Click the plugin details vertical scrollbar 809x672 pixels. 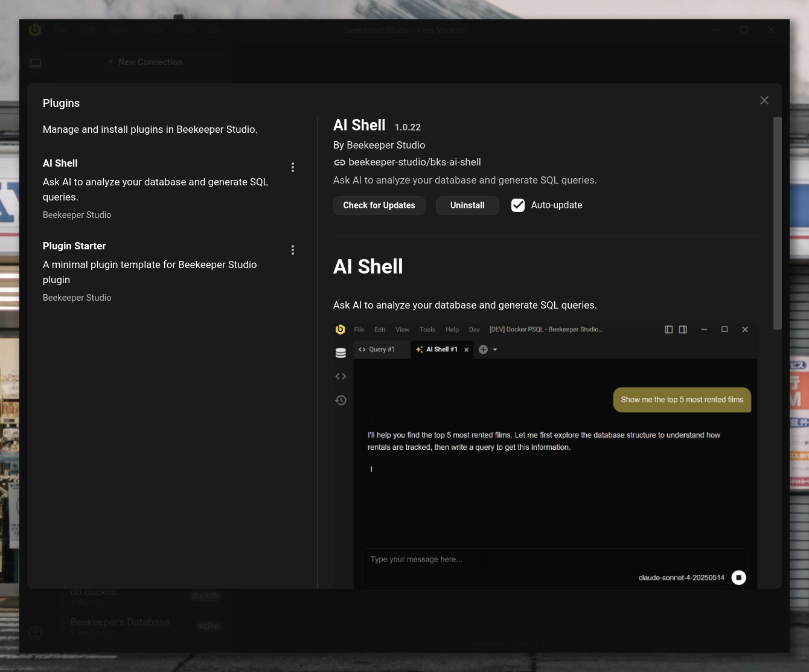tap(777, 223)
